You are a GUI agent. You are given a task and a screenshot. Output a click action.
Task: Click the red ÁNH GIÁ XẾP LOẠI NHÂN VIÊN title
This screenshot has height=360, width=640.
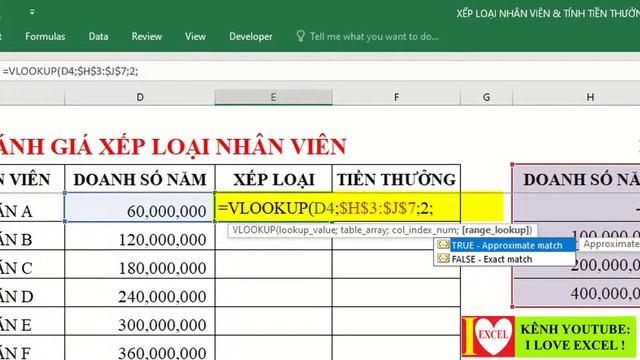(x=173, y=147)
